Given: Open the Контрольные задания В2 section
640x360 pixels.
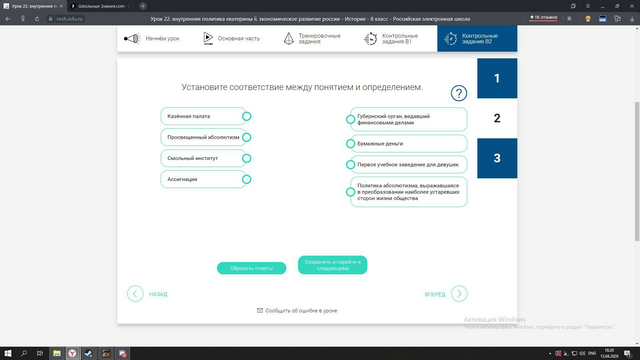Looking at the screenshot, I should click(477, 38).
